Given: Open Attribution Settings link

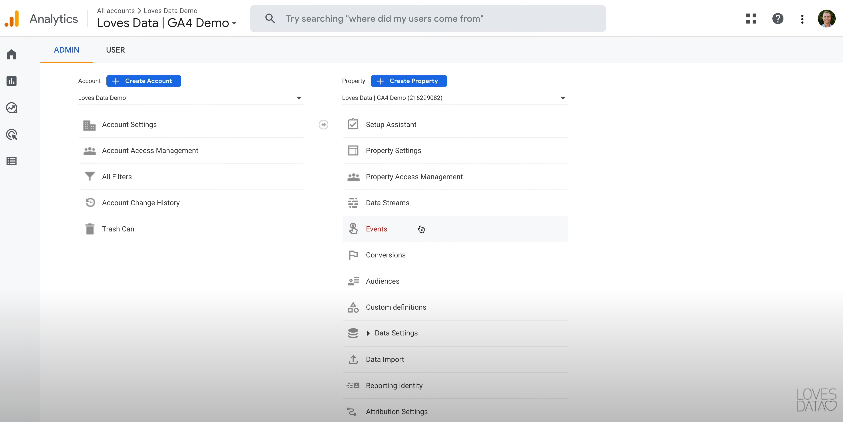Looking at the screenshot, I should click(x=396, y=412).
